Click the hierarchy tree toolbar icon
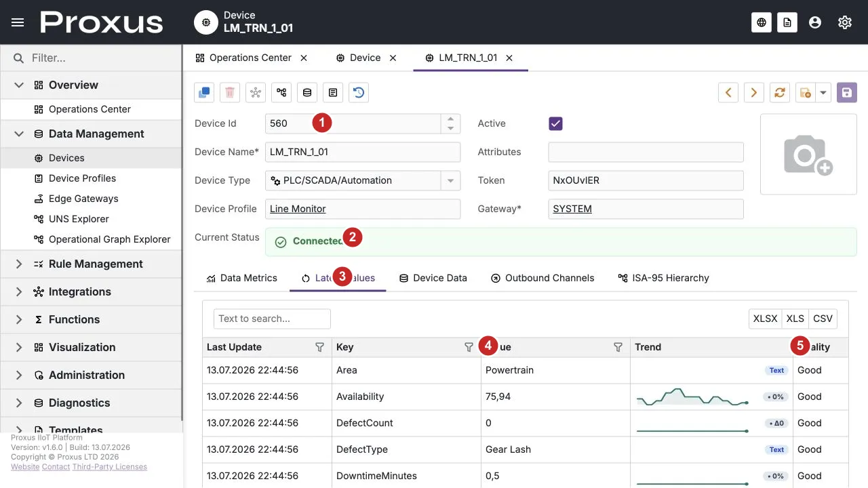Screen dimensions: 868x488 point(281,93)
